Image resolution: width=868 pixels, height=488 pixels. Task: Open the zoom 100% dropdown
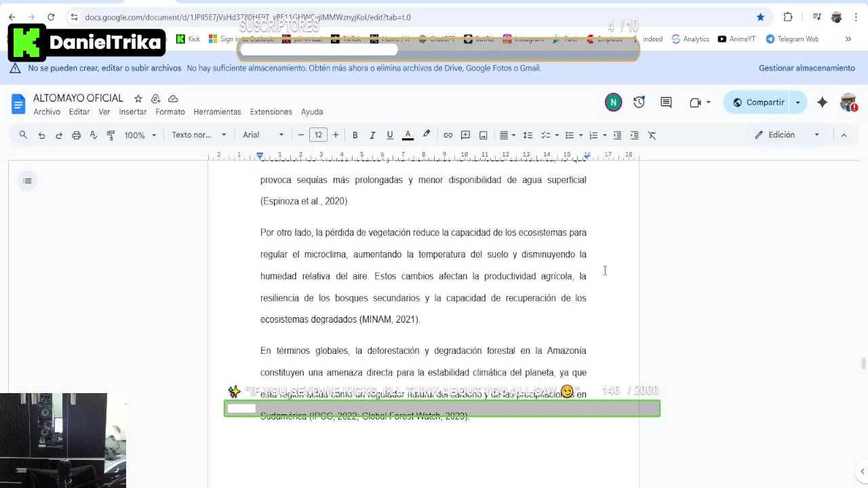coord(140,135)
